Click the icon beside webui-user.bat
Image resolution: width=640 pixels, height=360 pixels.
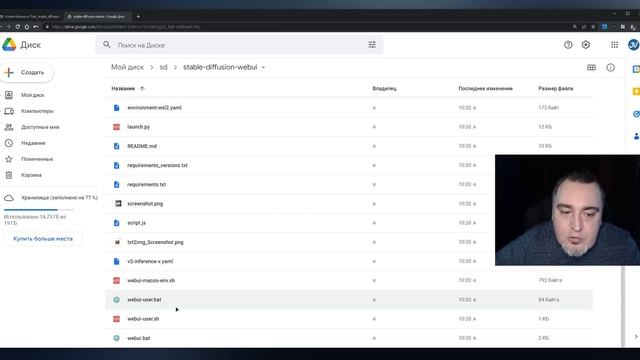(116, 300)
